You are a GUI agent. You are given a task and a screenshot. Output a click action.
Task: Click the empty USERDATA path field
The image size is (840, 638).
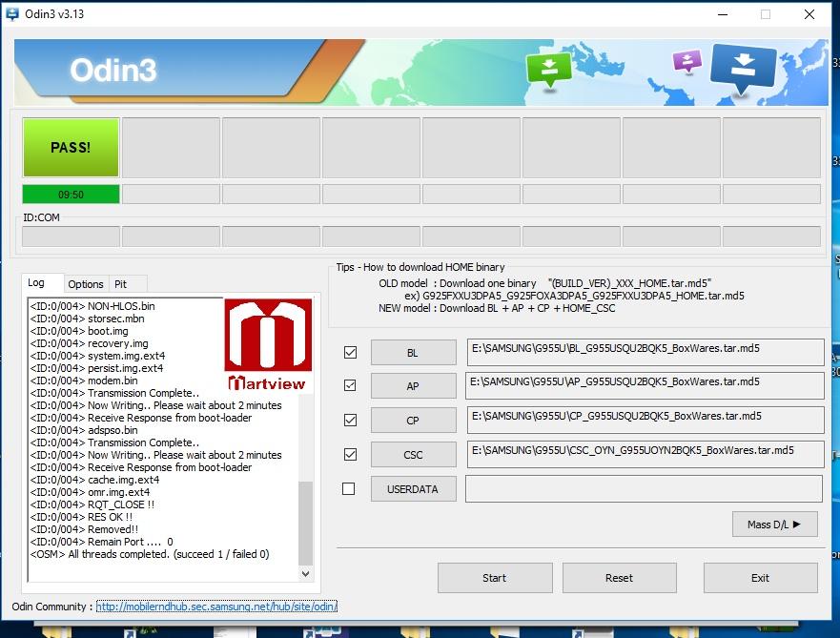click(644, 488)
